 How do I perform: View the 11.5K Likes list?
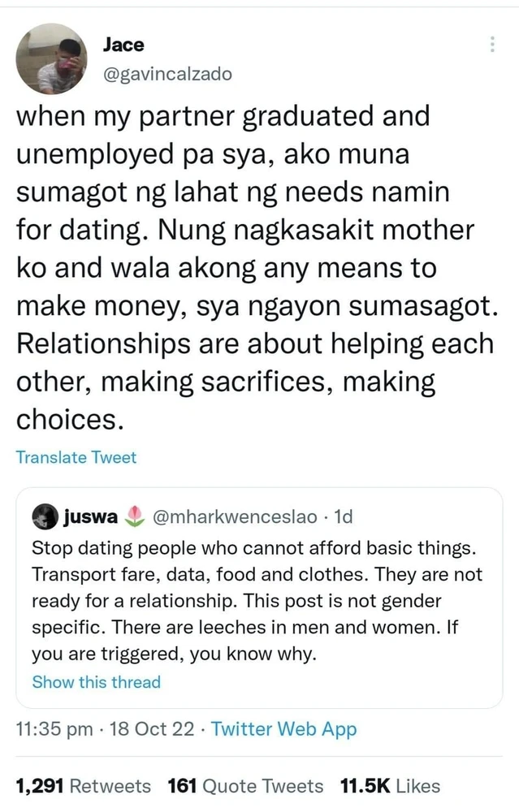390,786
